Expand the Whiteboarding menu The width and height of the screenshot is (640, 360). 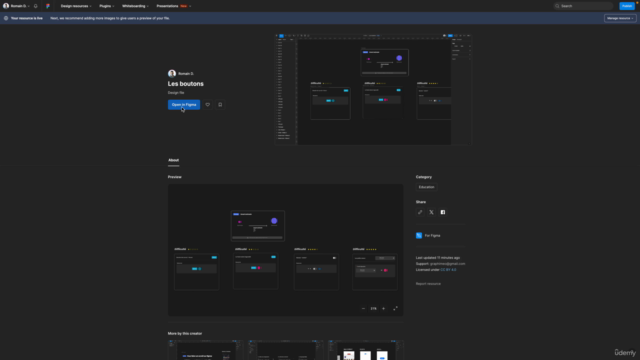pyautogui.click(x=135, y=6)
